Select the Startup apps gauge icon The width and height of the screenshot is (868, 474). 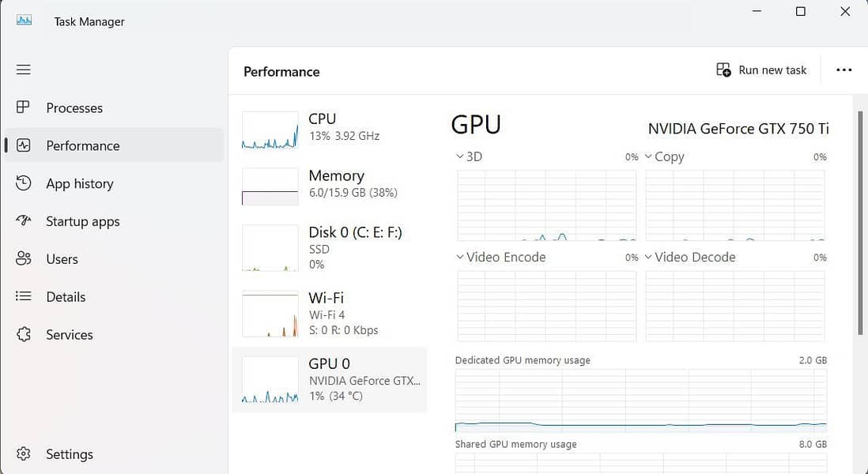pos(24,221)
